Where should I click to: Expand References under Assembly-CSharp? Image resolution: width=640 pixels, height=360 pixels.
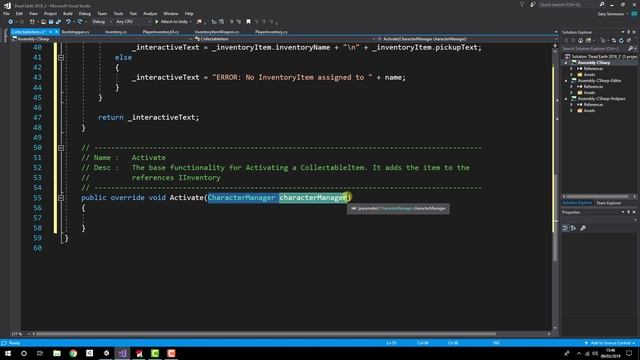(571, 69)
